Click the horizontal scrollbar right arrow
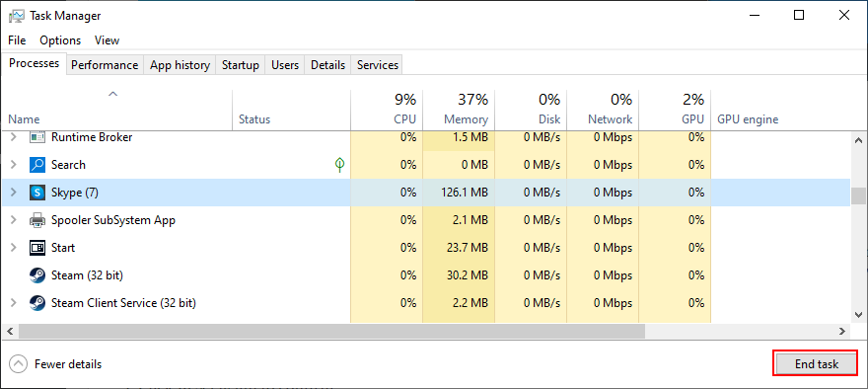 (842, 331)
